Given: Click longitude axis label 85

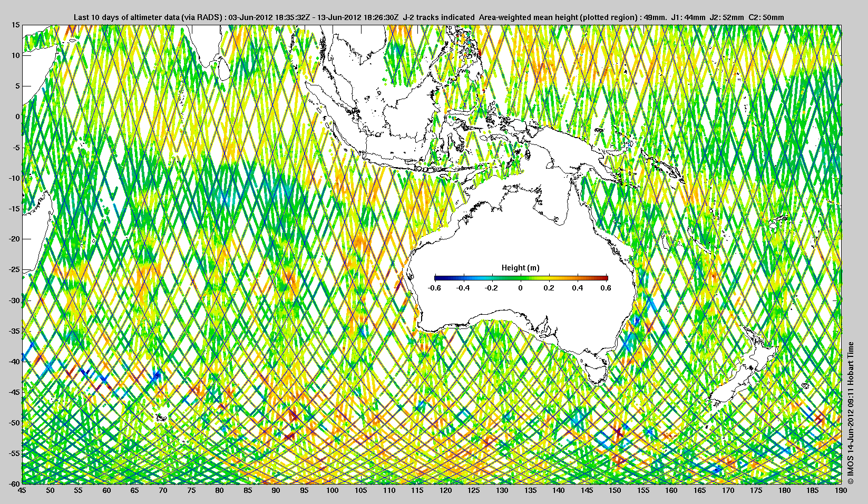Looking at the screenshot, I should point(248,490).
